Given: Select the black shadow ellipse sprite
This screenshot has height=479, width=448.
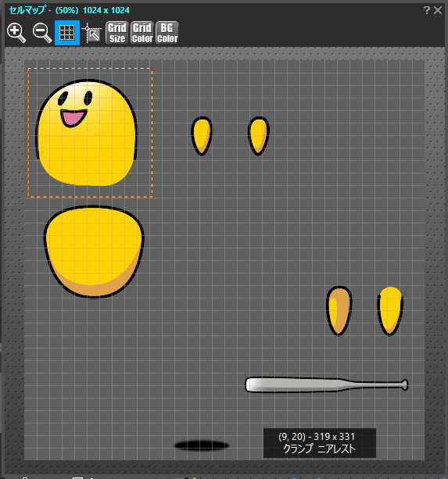Looking at the screenshot, I should pos(202,445).
